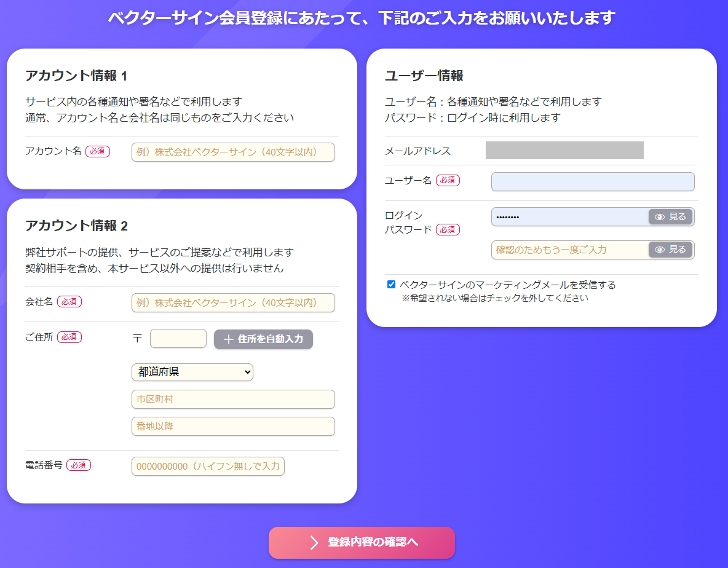
Task: Click the greyed-out メールアドレス field
Action: (x=564, y=151)
